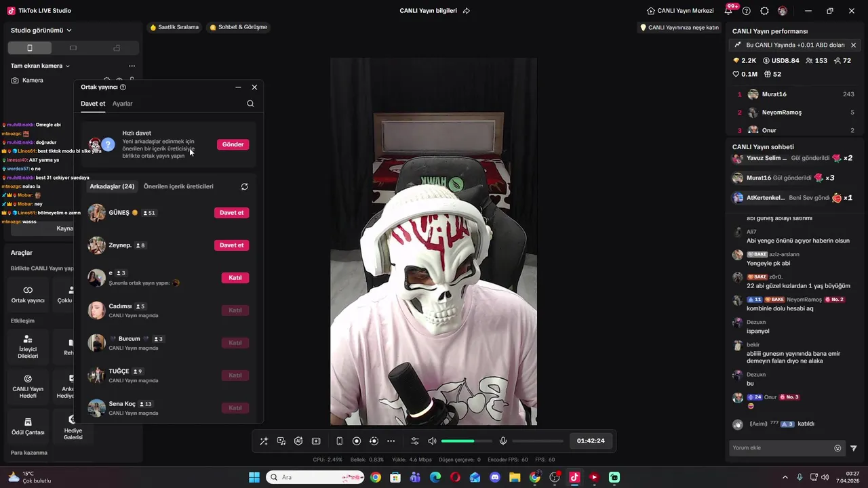Switch to the Ayarlar tab

(x=123, y=104)
